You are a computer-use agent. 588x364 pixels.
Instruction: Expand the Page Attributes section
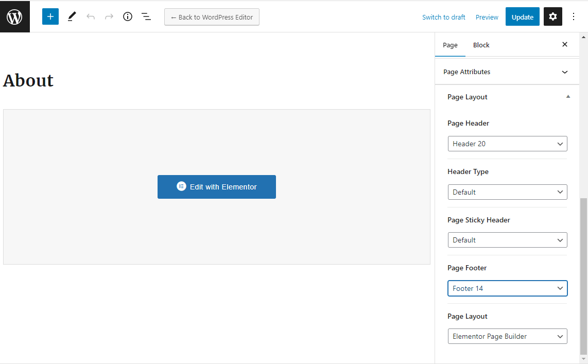(507, 72)
